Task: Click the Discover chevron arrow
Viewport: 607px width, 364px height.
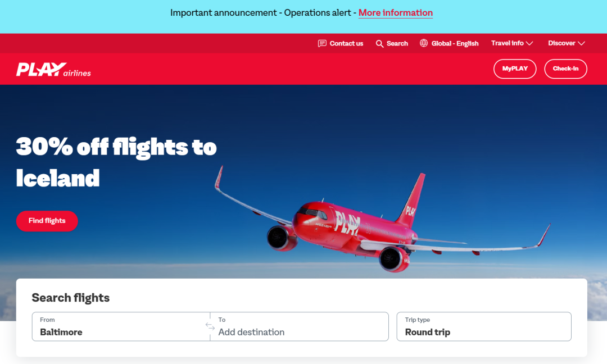Action: pyautogui.click(x=581, y=43)
